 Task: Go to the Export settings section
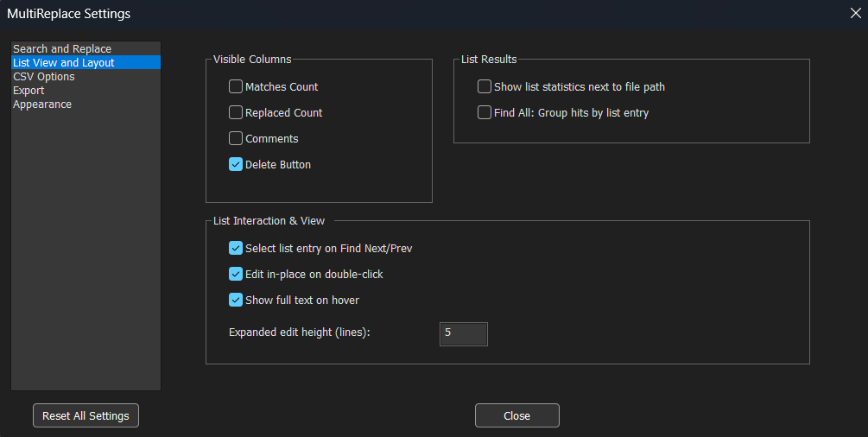pyautogui.click(x=29, y=91)
